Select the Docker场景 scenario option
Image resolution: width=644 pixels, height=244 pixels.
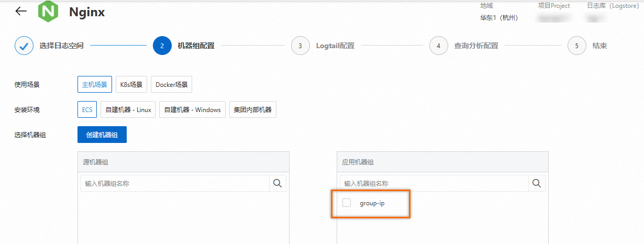click(x=172, y=84)
